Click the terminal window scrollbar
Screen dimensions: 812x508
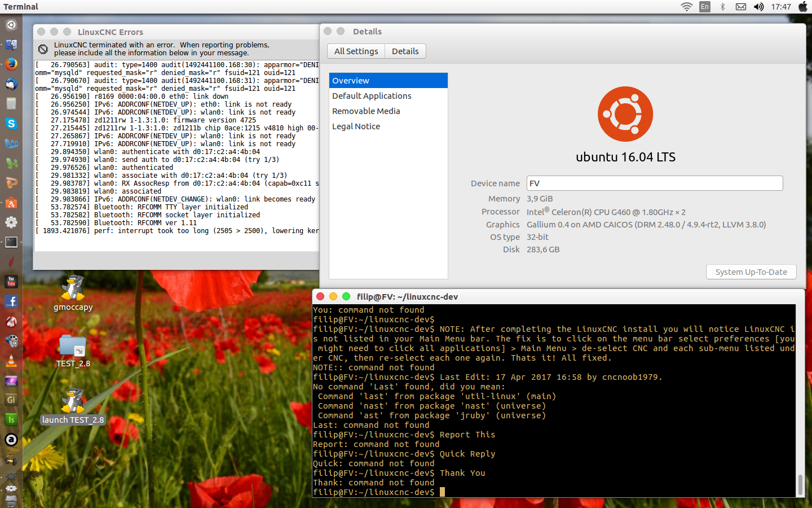coord(800,484)
